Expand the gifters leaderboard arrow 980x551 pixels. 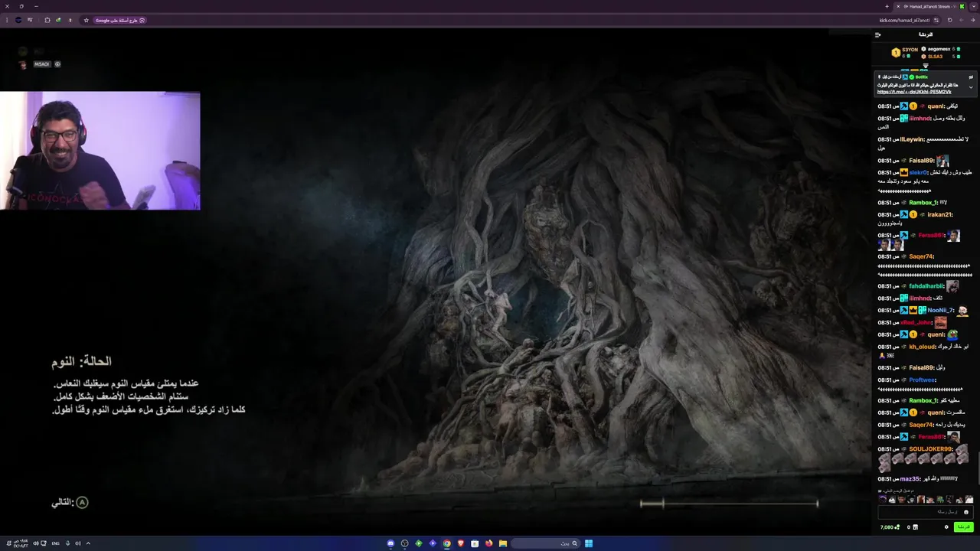(x=926, y=66)
